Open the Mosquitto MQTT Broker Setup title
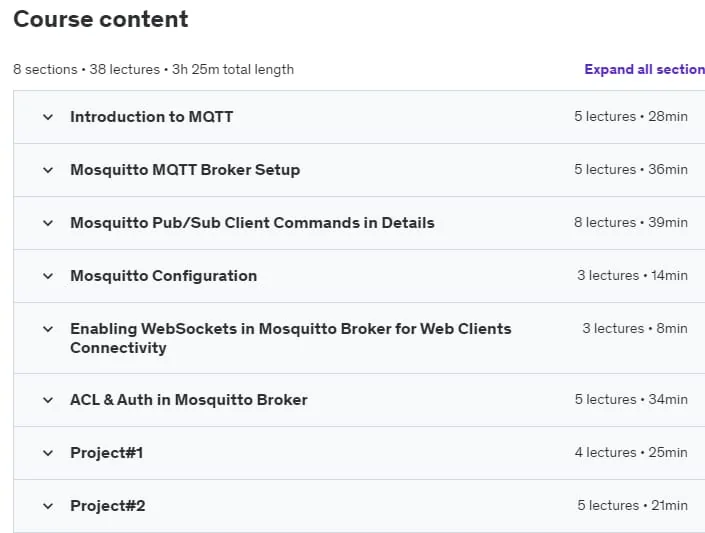Image resolution: width=705 pixels, height=533 pixels. point(185,170)
